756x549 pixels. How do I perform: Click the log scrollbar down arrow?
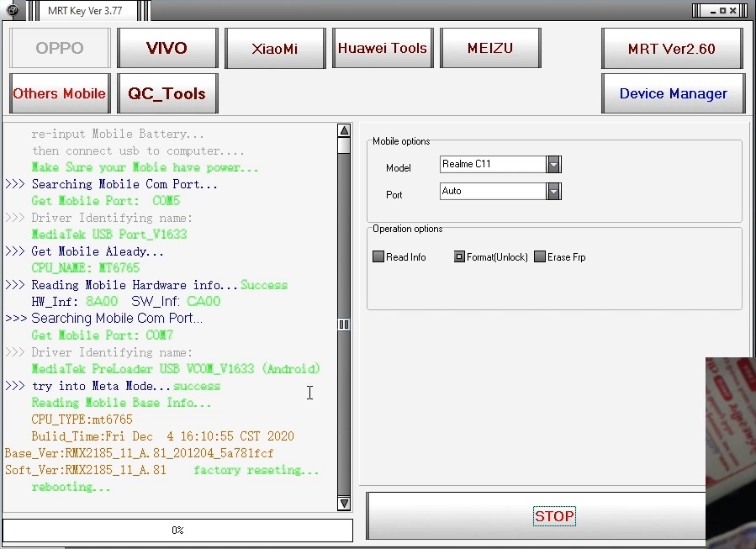click(344, 504)
